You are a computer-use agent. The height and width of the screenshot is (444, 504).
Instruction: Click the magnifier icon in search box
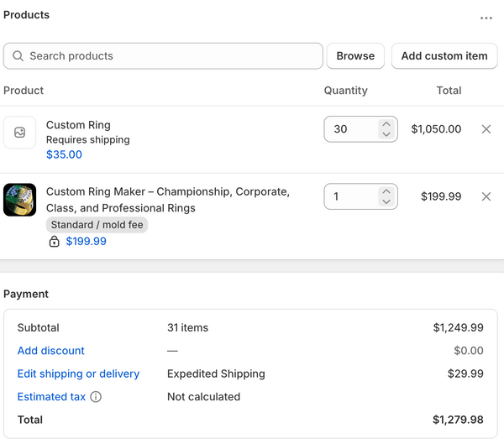coord(18,56)
